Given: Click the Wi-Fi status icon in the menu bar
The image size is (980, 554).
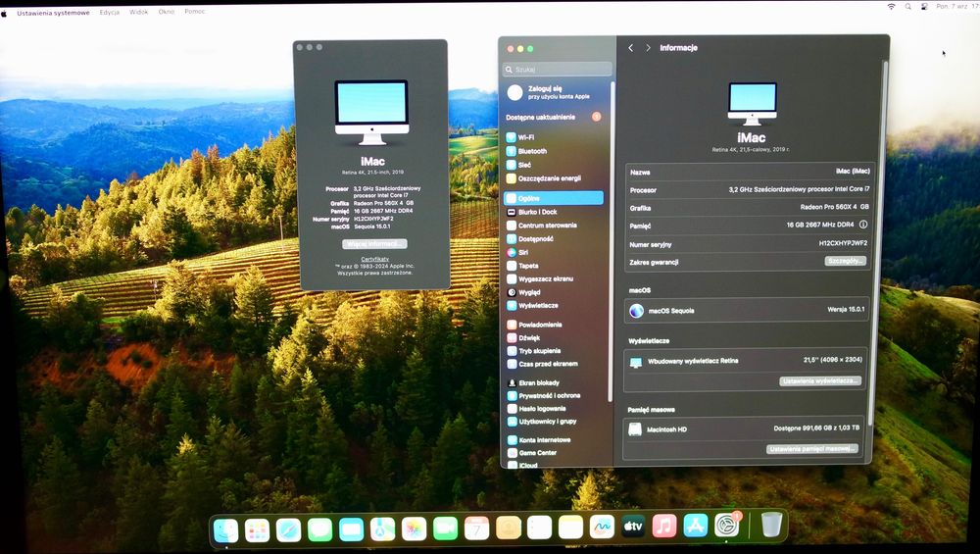Looking at the screenshot, I should coord(891,6).
